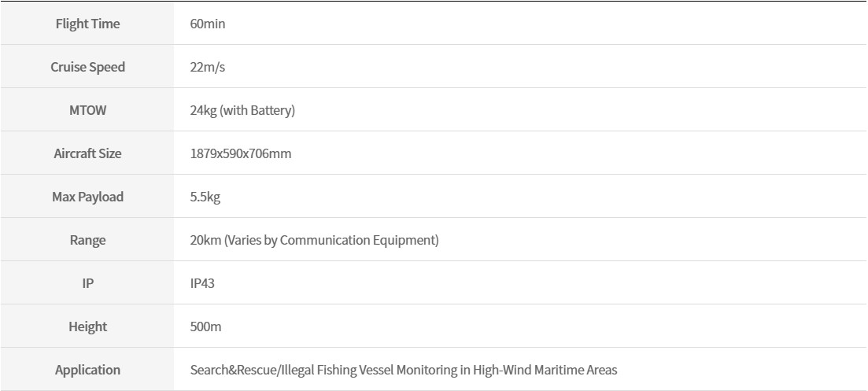Click the IP label cell
The width and height of the screenshot is (868, 391).
pyautogui.click(x=87, y=282)
